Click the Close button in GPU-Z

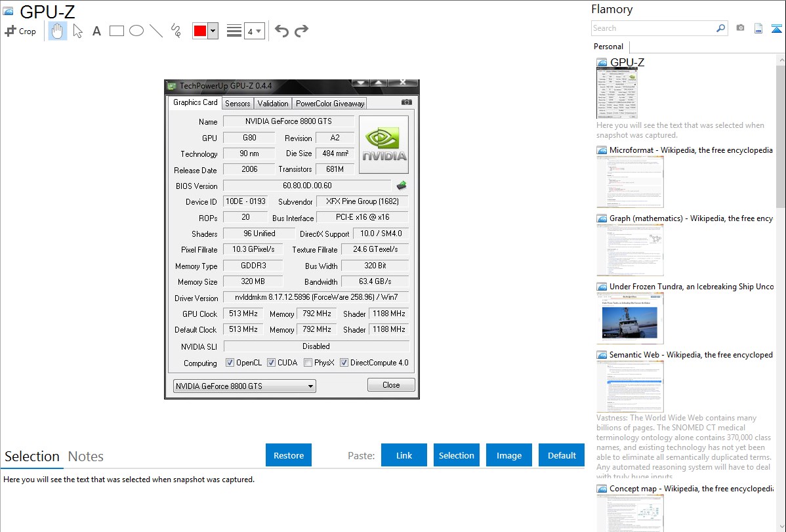pos(391,385)
